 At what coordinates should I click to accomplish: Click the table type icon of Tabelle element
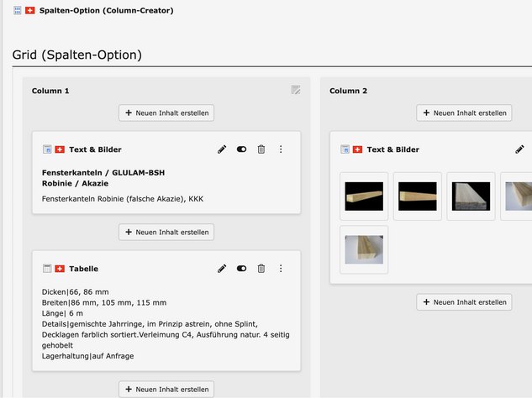click(47, 269)
